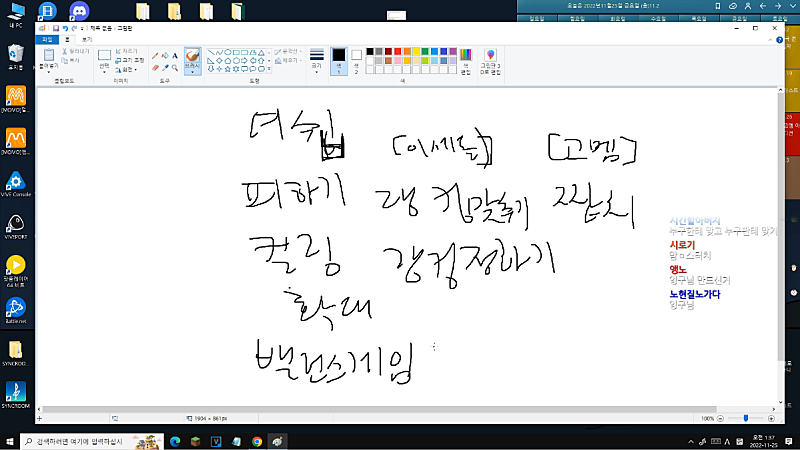
Task: Click the Redo arrow in quick access toolbar
Action: click(74, 29)
